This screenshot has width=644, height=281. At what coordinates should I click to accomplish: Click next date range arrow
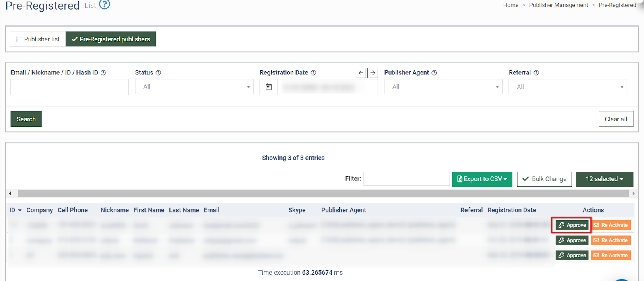(373, 73)
